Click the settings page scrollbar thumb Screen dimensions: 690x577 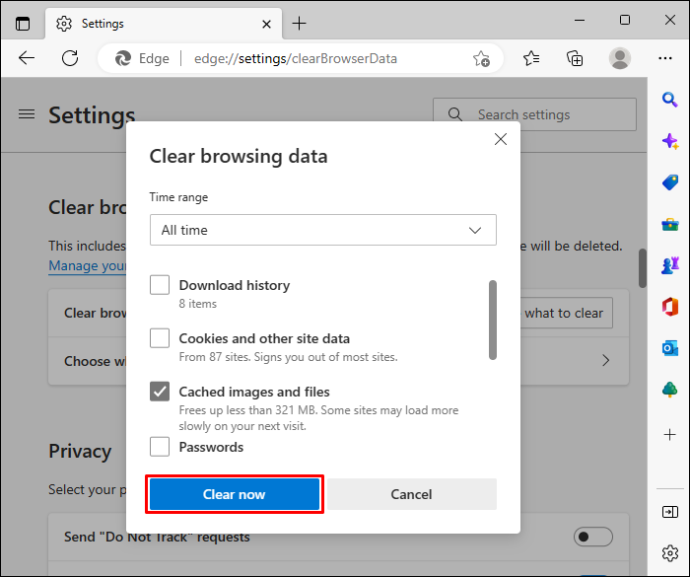(x=642, y=268)
